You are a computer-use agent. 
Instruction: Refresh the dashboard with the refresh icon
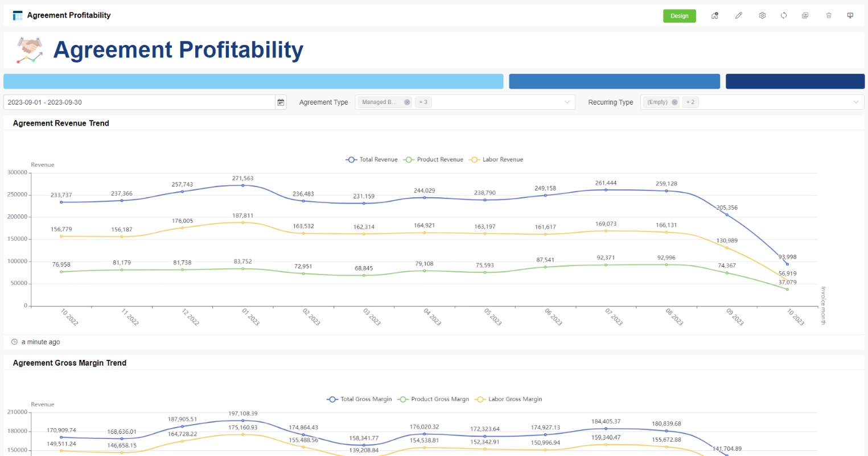click(784, 15)
